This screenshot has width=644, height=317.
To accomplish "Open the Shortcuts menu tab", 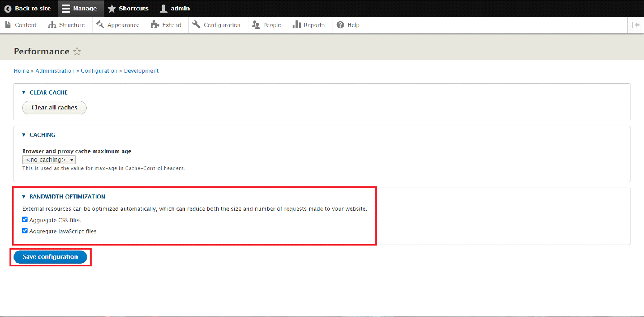I will click(128, 8).
